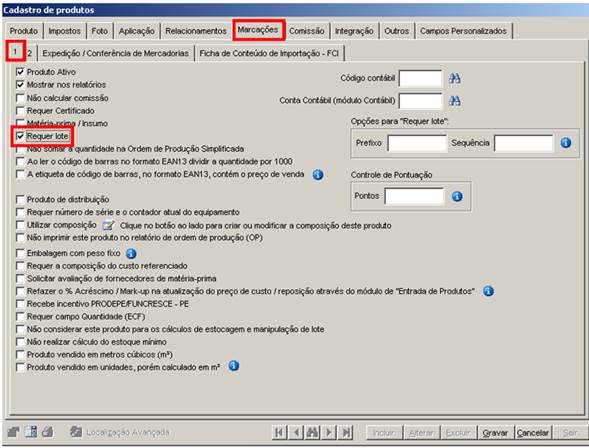Switch to the Produto tab
The image size is (589, 448).
click(x=24, y=31)
